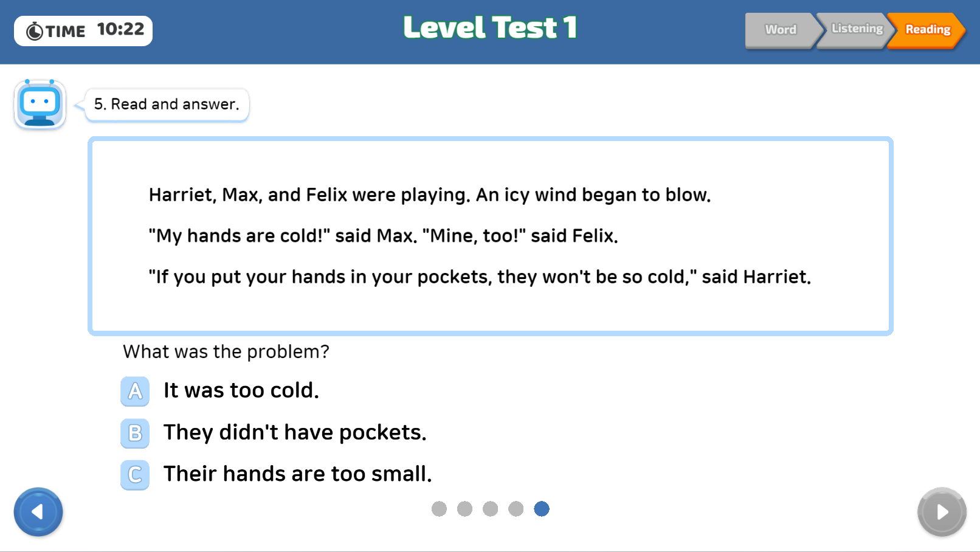Go back with the blue previous arrow
The height and width of the screenshot is (552, 980).
(x=38, y=512)
